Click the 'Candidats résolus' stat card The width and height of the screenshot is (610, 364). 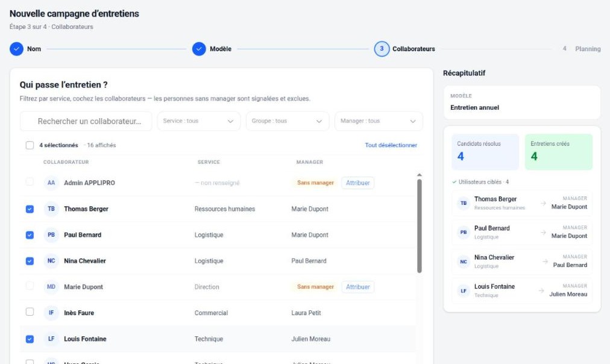485,152
